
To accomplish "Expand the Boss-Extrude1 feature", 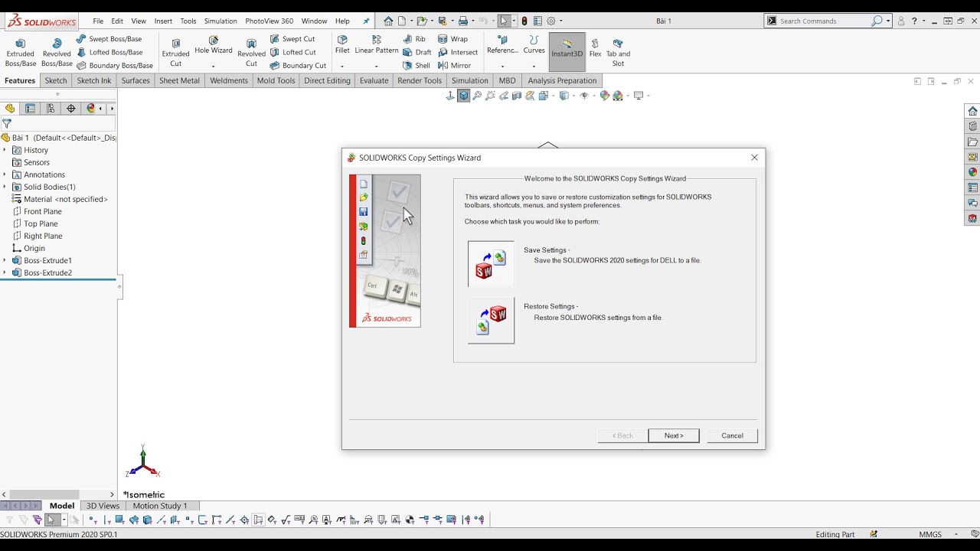I will tap(5, 260).
